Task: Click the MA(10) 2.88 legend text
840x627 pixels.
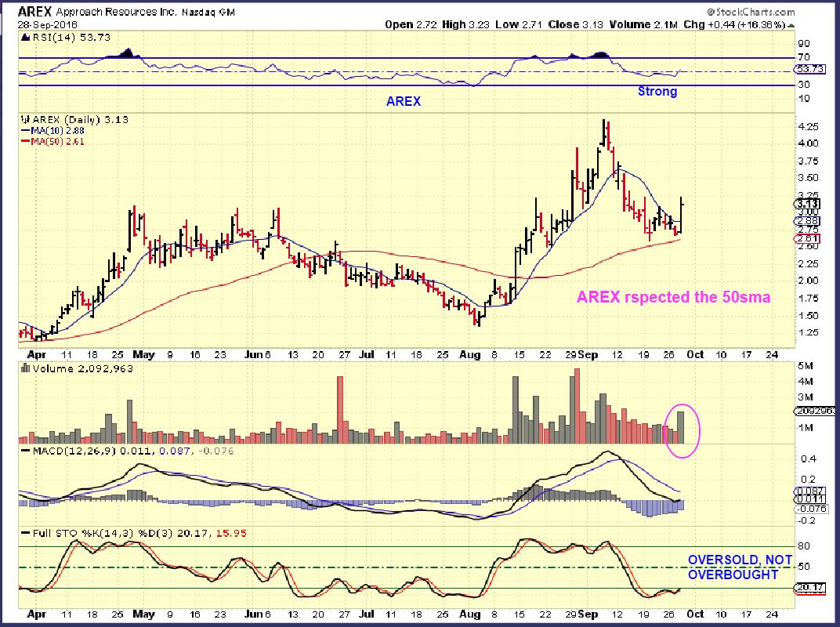Action: point(58,131)
